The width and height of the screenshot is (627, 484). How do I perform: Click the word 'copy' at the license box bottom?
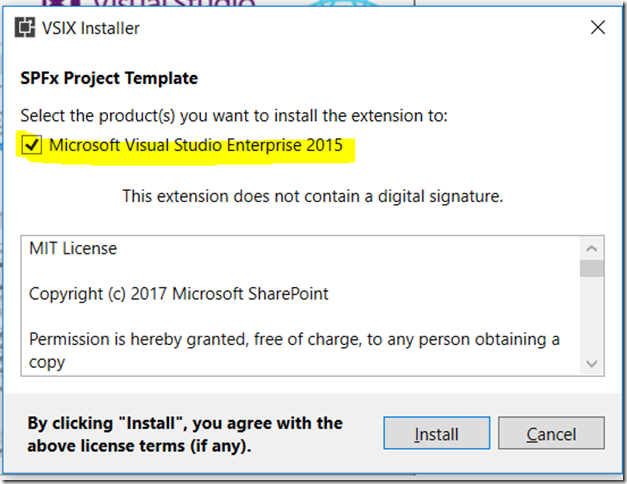pos(47,363)
